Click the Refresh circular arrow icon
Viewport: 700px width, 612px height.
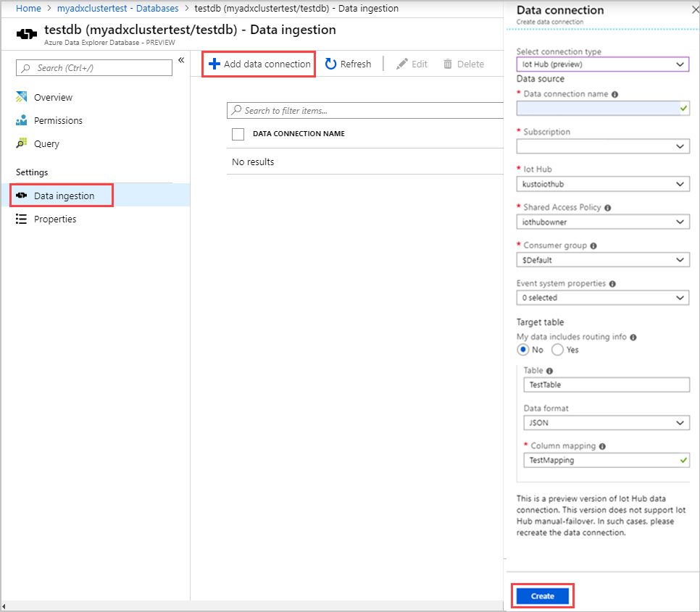(330, 64)
